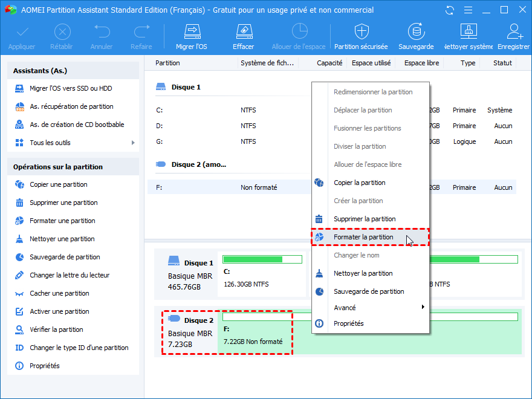Click the Annuler undo icon
The image size is (532, 399).
coord(102,31)
